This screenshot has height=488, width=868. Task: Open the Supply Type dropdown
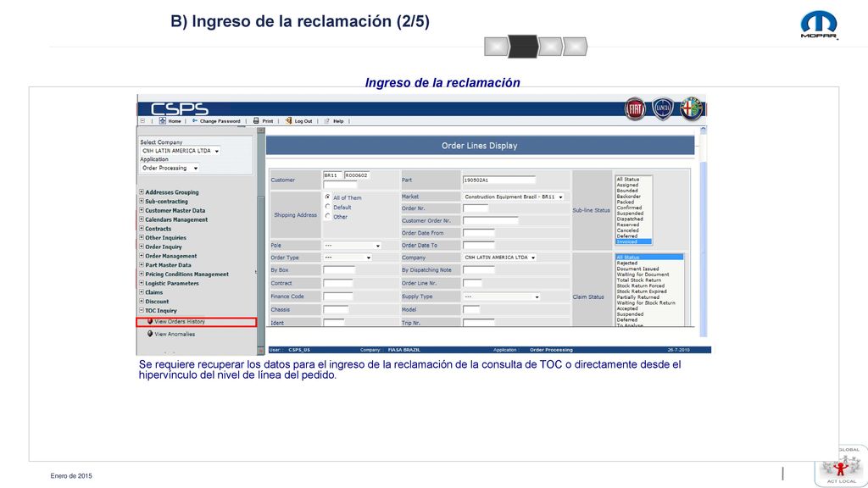pyautogui.click(x=501, y=297)
